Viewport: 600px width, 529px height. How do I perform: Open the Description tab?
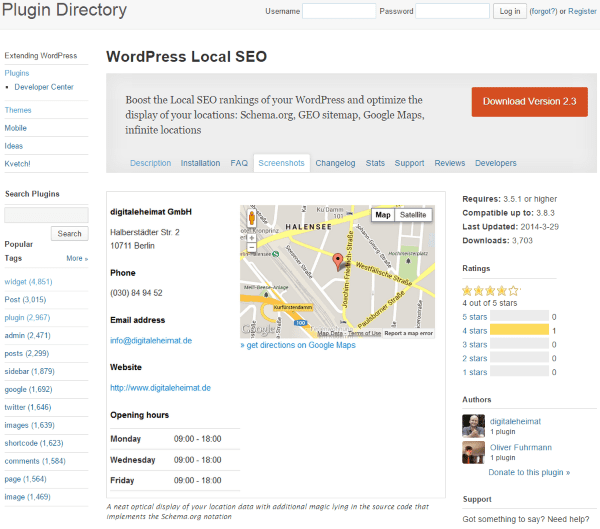150,163
